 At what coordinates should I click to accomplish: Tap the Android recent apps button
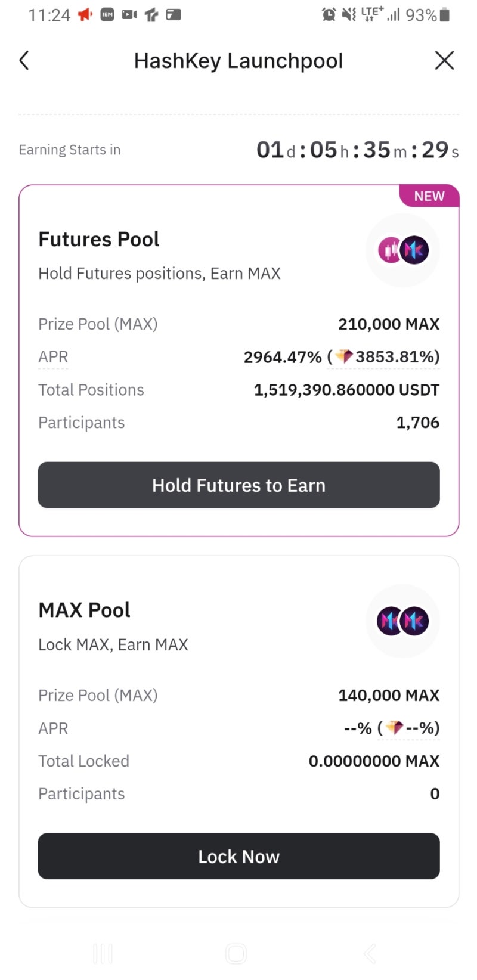pyautogui.click(x=103, y=954)
